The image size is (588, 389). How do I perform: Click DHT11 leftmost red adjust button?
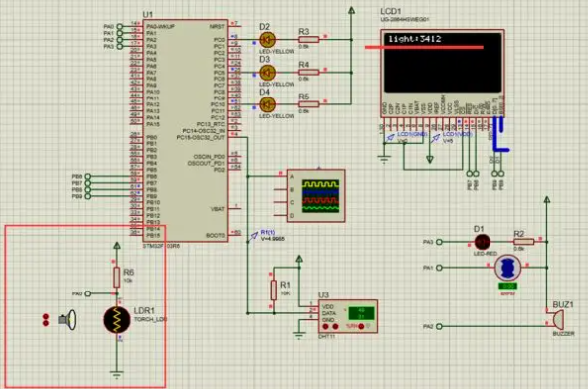coord(326,327)
